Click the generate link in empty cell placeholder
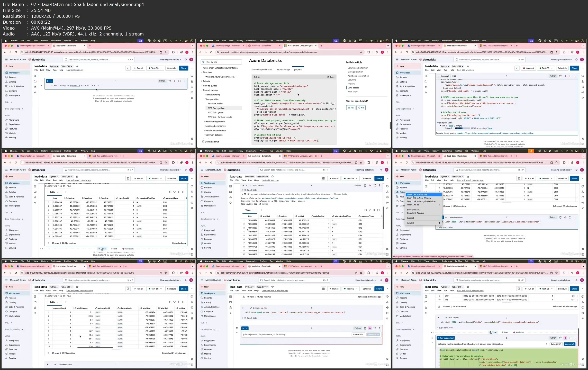Screen dimensions: 588x370 point(75,85)
